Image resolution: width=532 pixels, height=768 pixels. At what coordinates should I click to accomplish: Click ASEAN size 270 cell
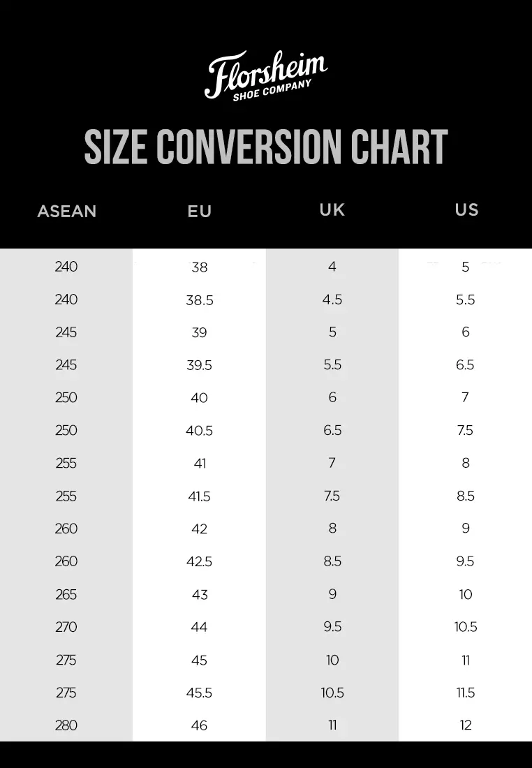(x=66, y=627)
